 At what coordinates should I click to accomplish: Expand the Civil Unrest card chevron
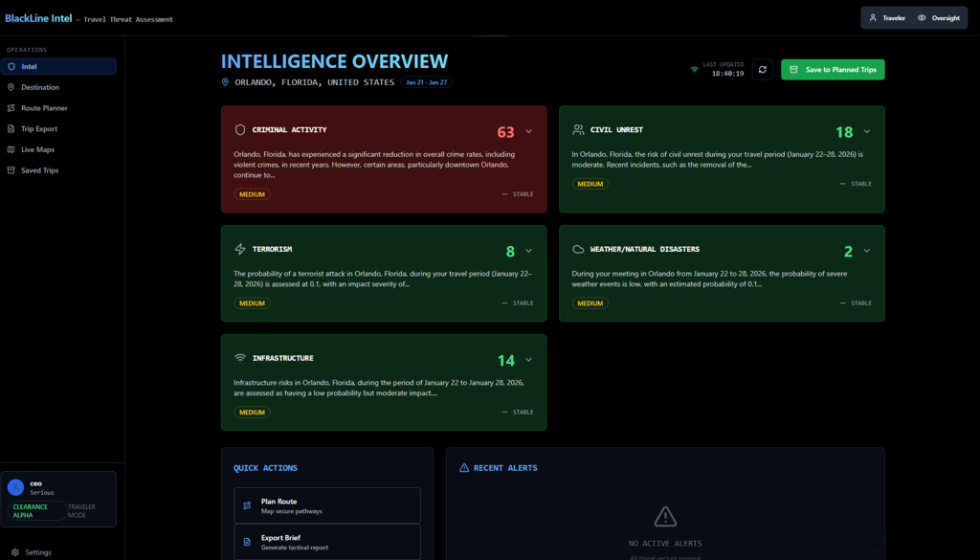coord(867,131)
